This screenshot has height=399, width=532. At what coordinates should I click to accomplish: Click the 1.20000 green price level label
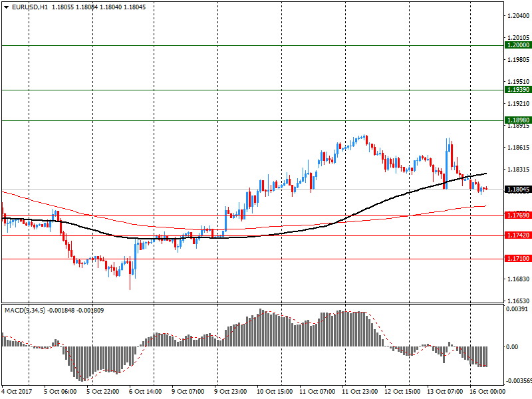pos(518,45)
